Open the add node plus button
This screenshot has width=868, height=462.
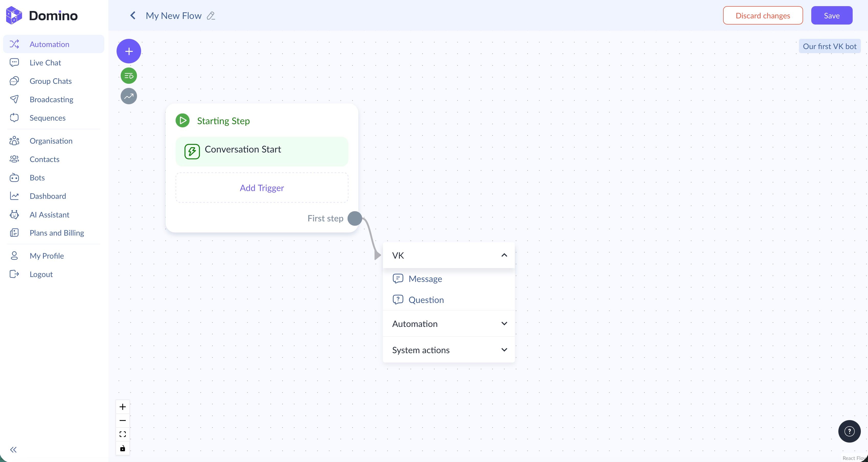click(129, 51)
